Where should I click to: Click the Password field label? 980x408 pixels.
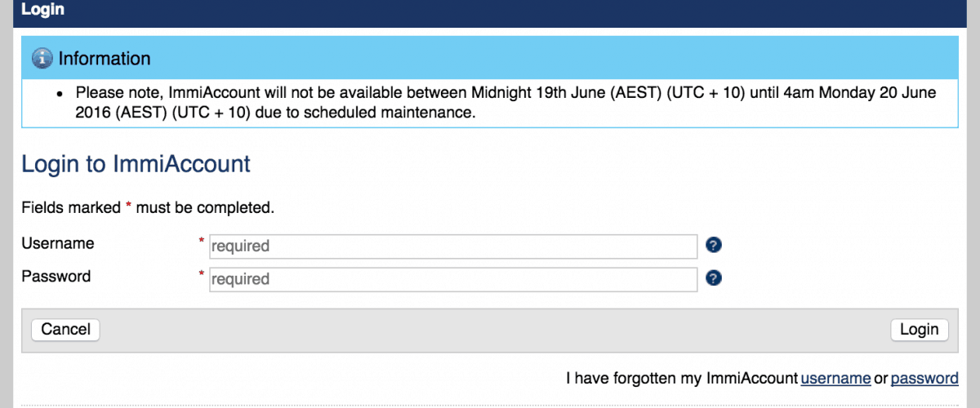click(x=56, y=276)
